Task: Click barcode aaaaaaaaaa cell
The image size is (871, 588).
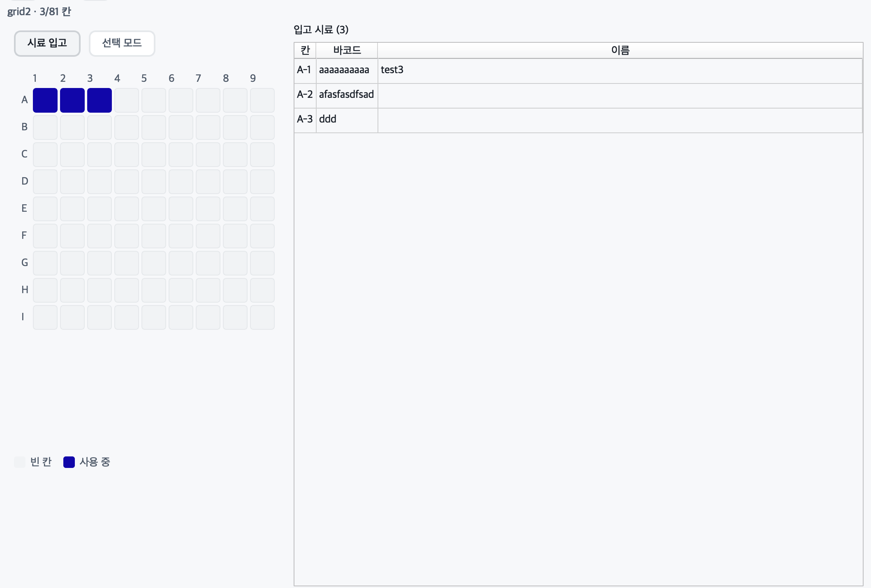Action: click(347, 71)
